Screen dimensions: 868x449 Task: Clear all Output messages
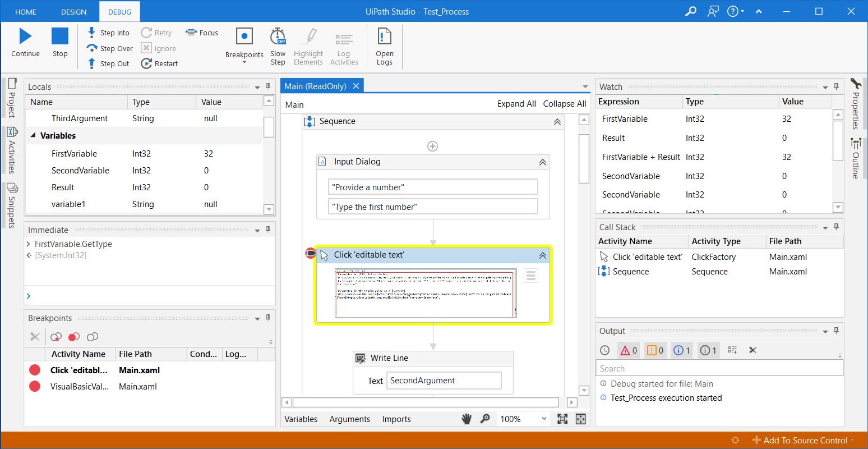pos(753,350)
